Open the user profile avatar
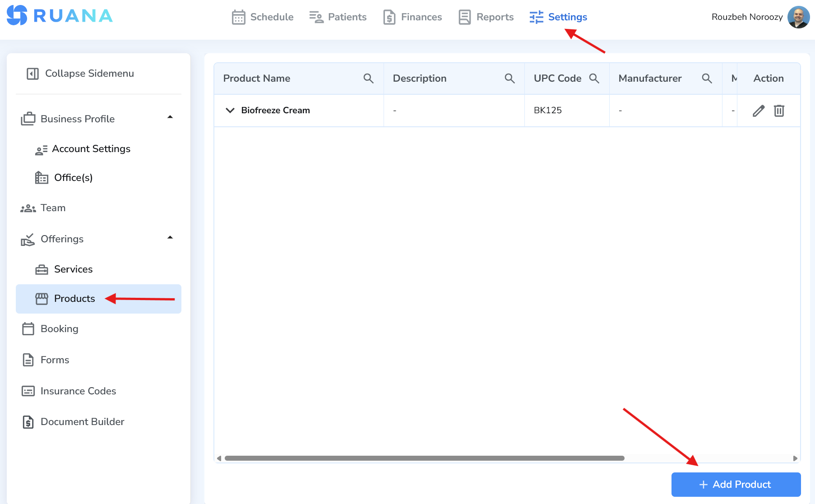The height and width of the screenshot is (504, 815). pos(798,17)
